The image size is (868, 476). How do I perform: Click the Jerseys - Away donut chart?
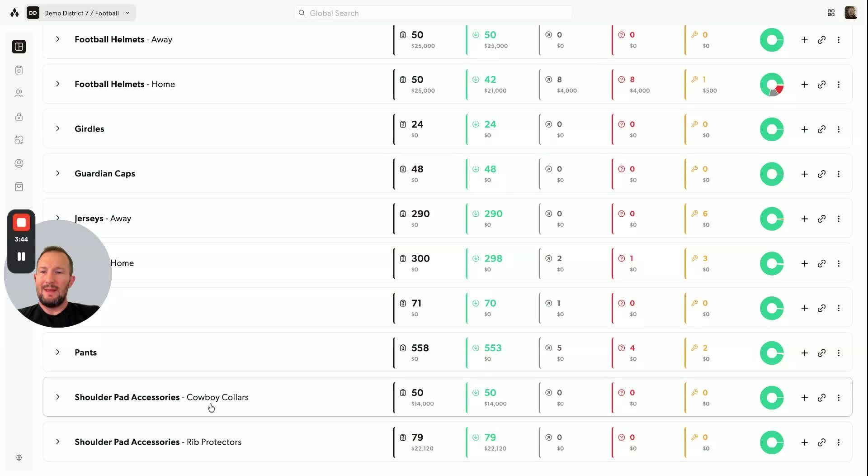[772, 219]
